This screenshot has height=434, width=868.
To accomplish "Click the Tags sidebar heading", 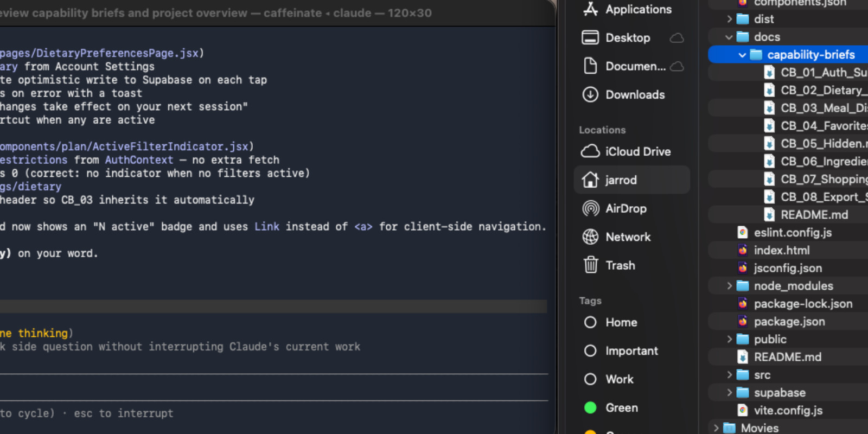I will (590, 301).
